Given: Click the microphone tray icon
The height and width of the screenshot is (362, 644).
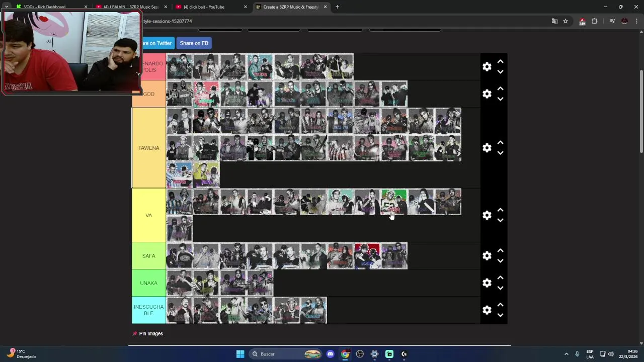Looking at the screenshot, I should click(x=577, y=354).
